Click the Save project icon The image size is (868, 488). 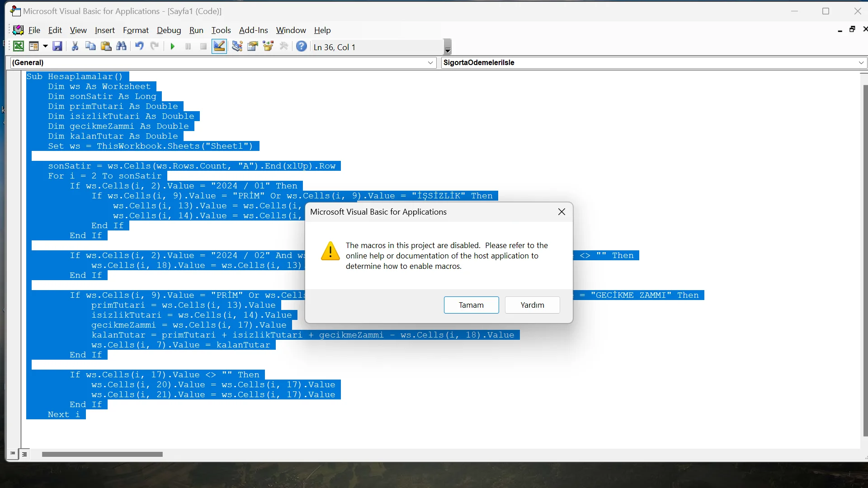[x=57, y=47]
